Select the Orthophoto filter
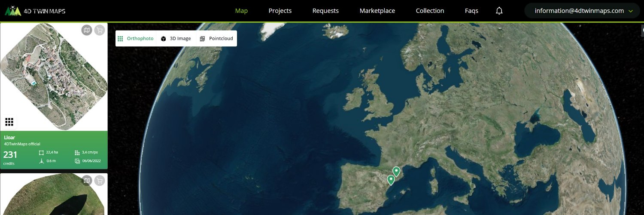 click(x=136, y=38)
